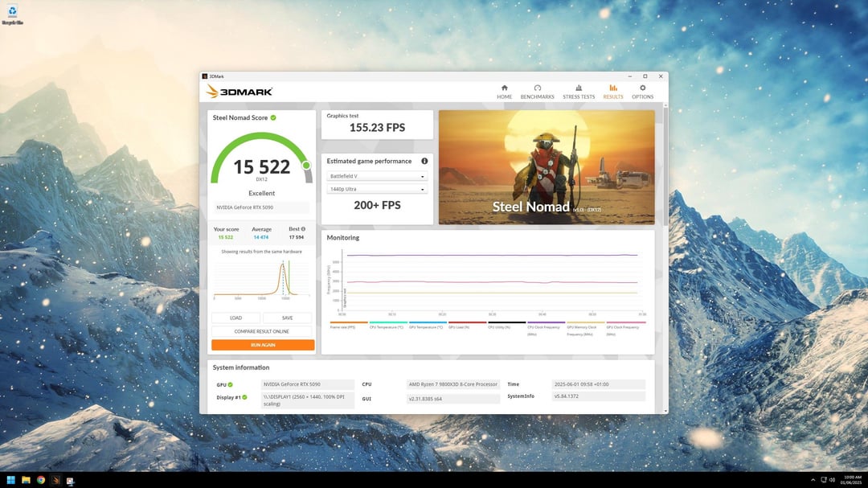Click the Average score 14 474
The width and height of the screenshot is (868, 488).
click(x=260, y=237)
